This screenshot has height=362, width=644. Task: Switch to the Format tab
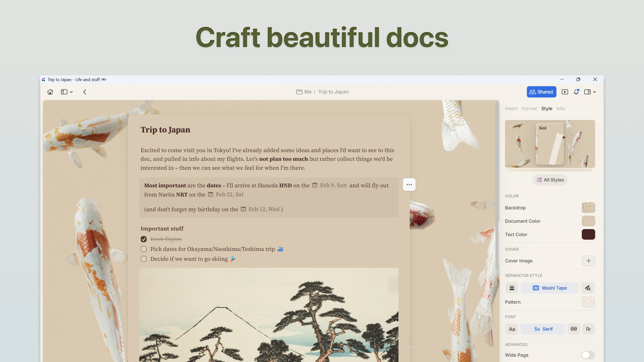pyautogui.click(x=529, y=109)
